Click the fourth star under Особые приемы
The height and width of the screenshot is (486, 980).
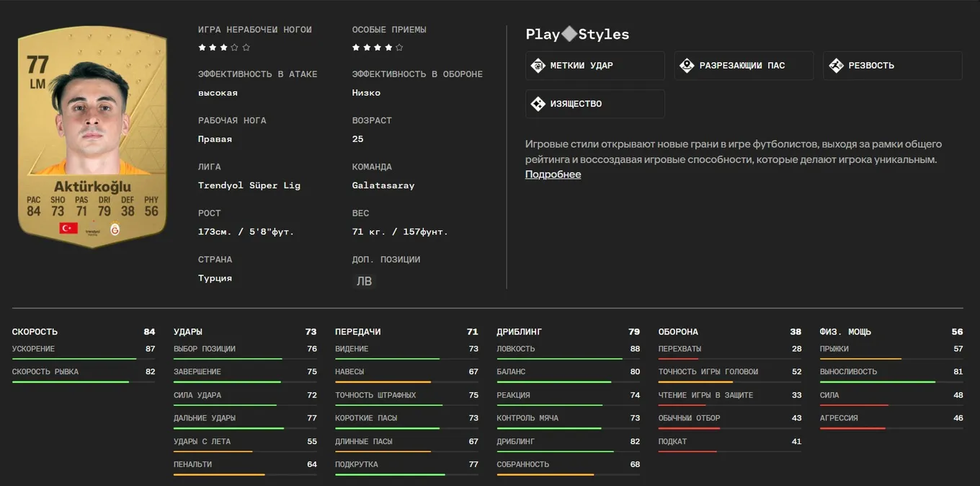tap(388, 48)
